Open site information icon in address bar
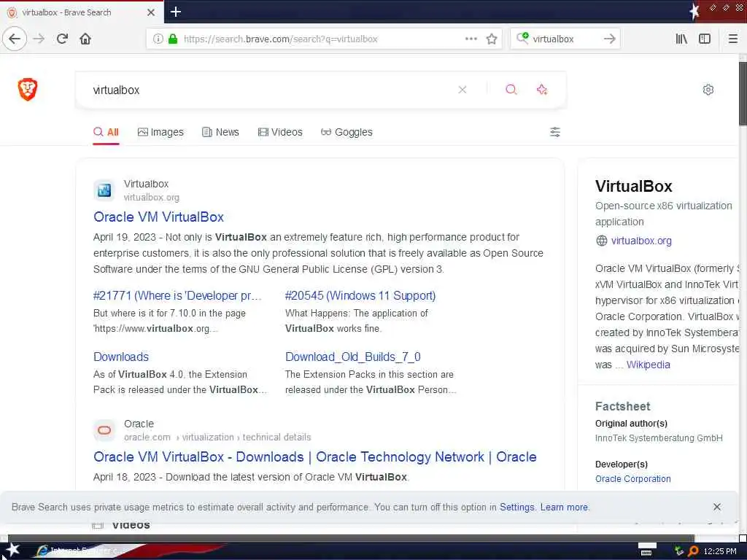Viewport: 747px width, 560px height. point(158,39)
